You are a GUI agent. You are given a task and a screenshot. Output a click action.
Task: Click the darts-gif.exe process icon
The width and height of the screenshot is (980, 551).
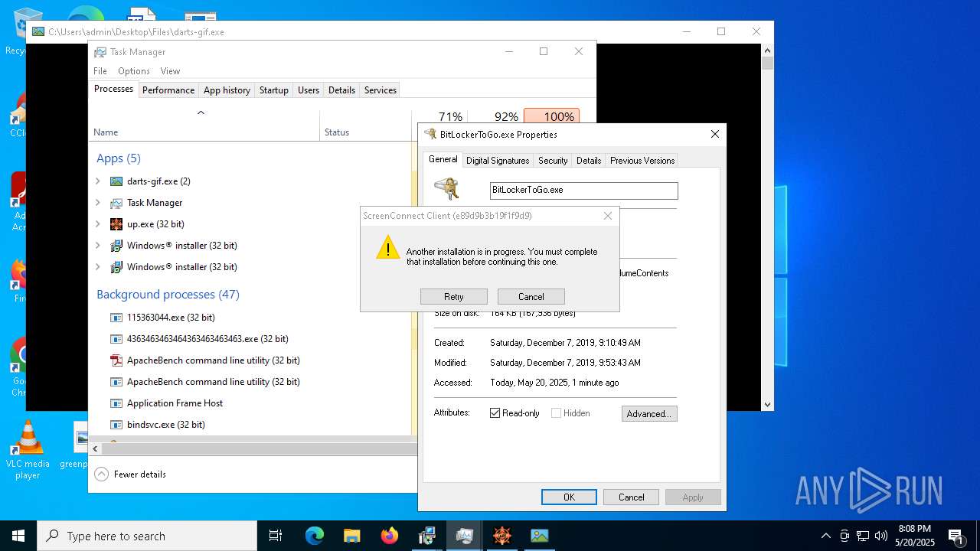coord(116,181)
